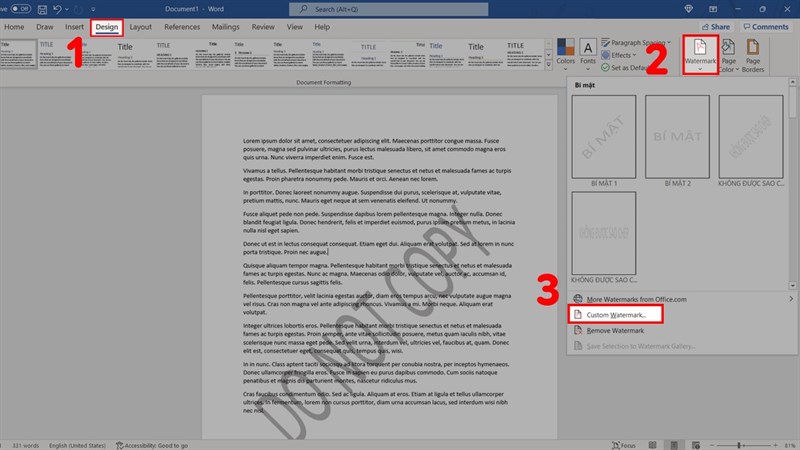The height and width of the screenshot is (450, 800).
Task: Switch to the Mailings tab
Action: pyautogui.click(x=226, y=27)
